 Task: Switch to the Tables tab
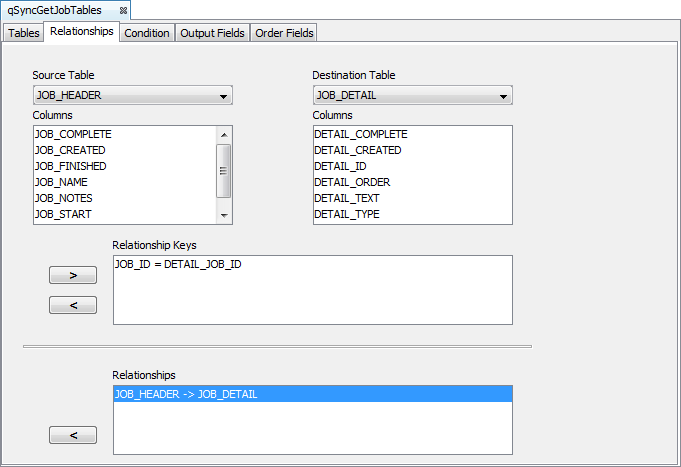pyautogui.click(x=24, y=33)
